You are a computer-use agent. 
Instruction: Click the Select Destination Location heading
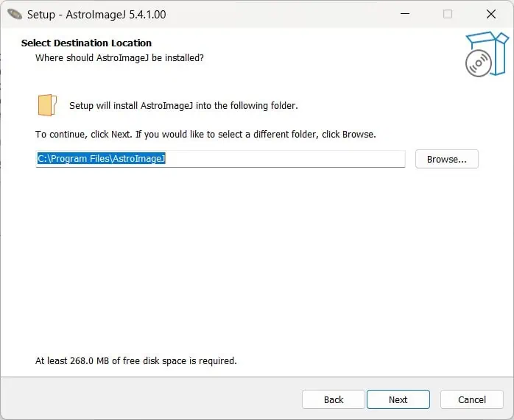click(x=86, y=43)
